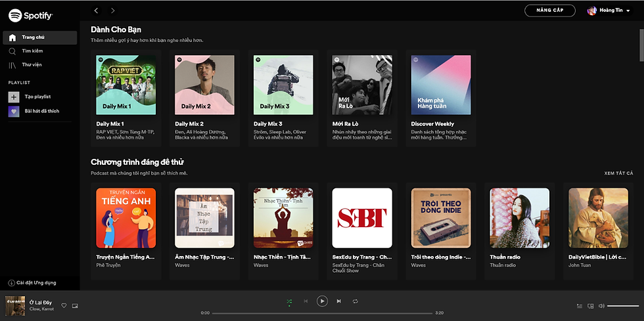This screenshot has width=644, height=321.
Task: Click the Play button
Action: (322, 301)
